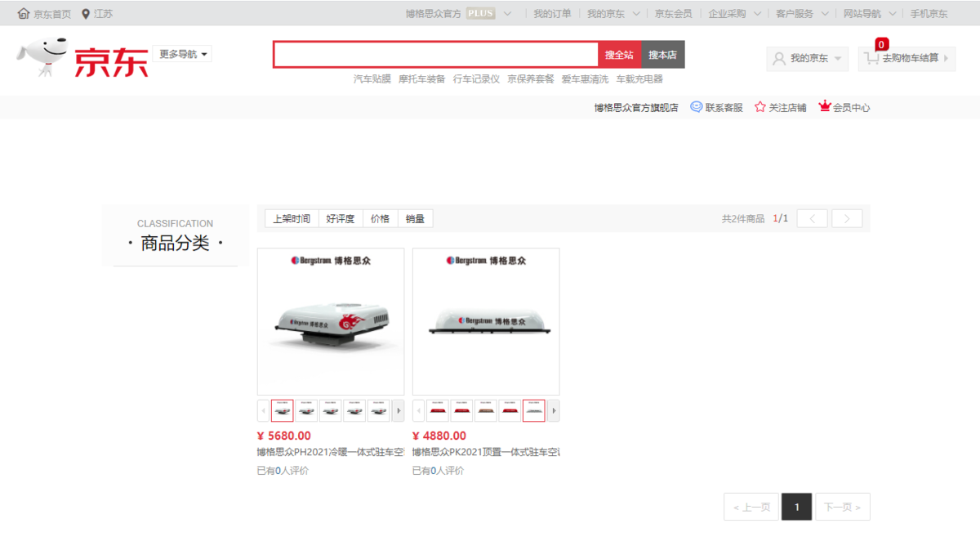Click the 联系客服 chat icon
Viewport: 980px width, 537px height.
point(697,107)
